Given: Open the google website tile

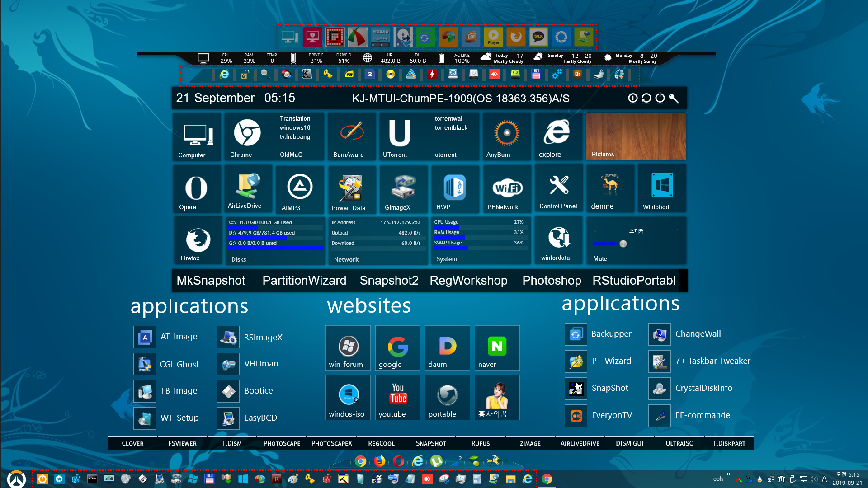Looking at the screenshot, I should [397, 348].
